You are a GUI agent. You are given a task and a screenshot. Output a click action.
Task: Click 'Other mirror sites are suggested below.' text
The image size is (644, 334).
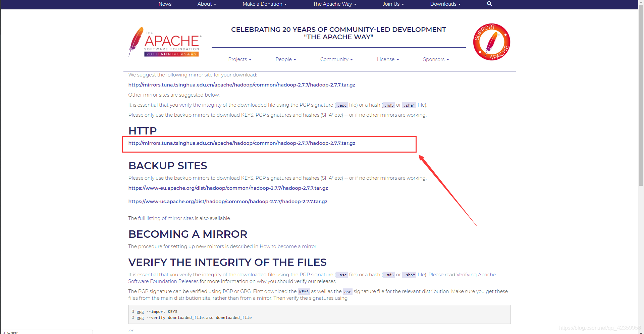click(x=174, y=95)
